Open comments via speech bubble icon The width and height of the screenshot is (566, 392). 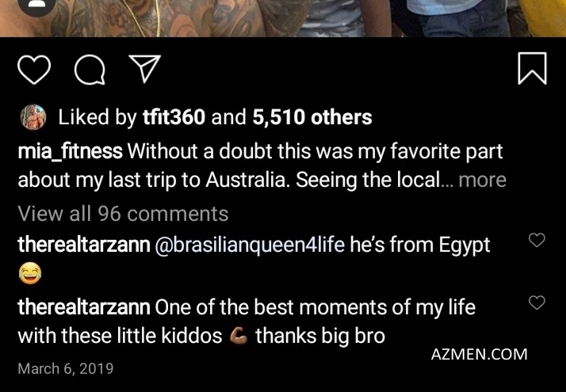pos(90,70)
